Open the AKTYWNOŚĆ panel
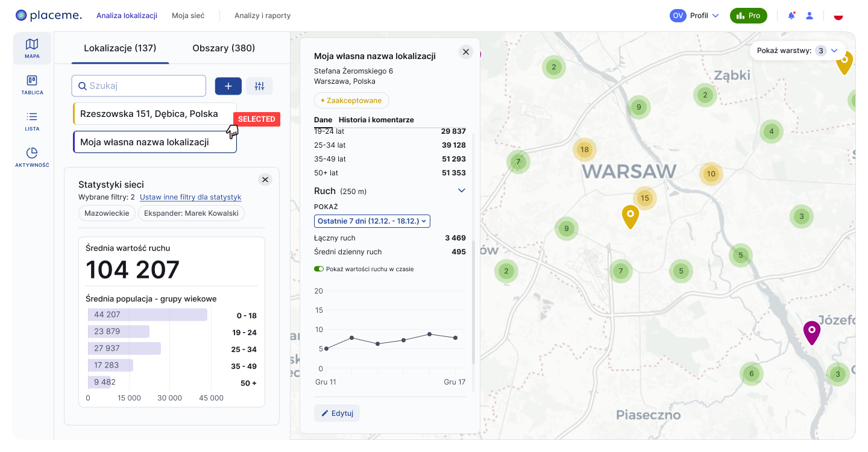Viewport: 868px width, 452px height. point(32,157)
